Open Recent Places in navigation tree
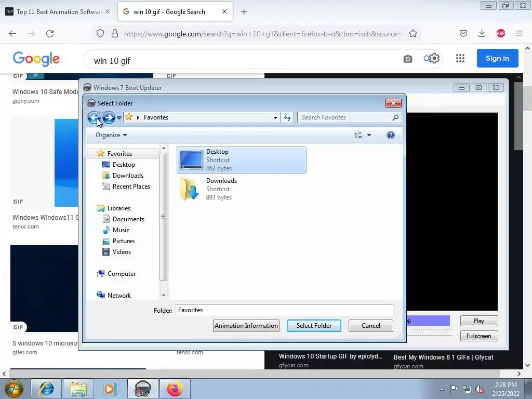This screenshot has width=532, height=399. coord(131,187)
